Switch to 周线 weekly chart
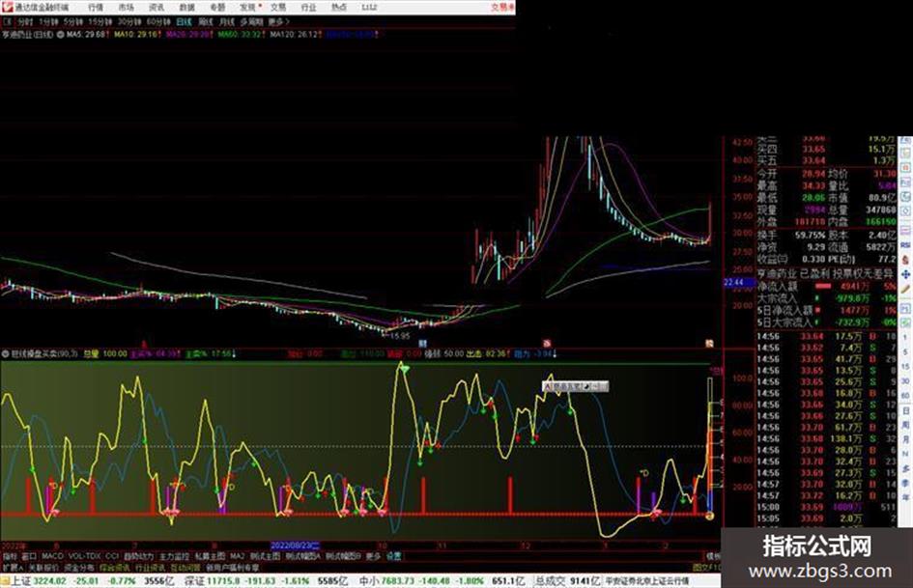 206,22
